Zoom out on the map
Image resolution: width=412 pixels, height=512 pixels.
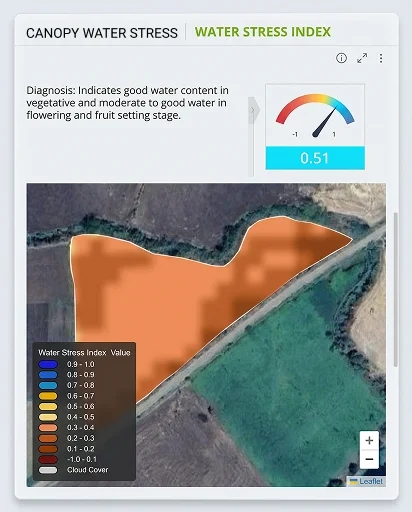[369, 459]
